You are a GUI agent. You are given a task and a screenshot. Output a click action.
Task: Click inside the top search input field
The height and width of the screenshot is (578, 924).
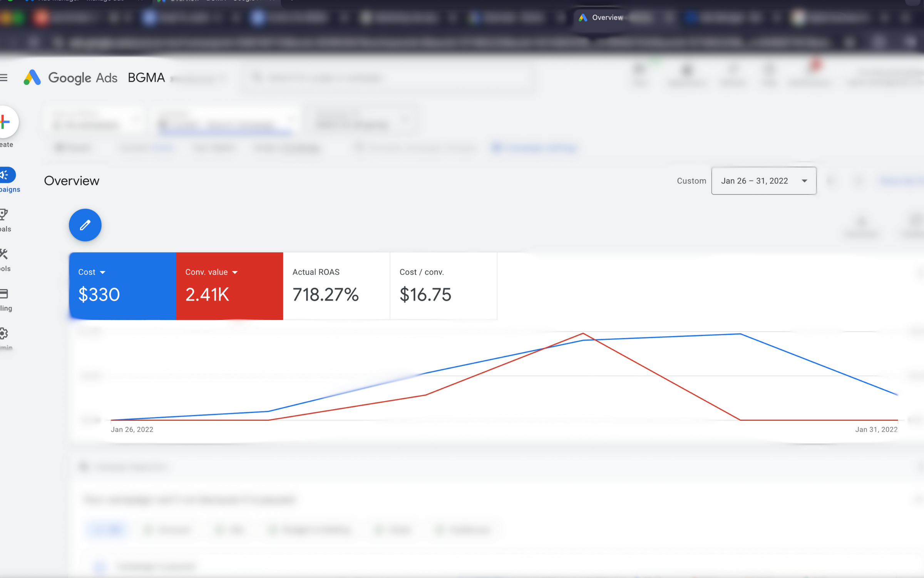[x=385, y=77]
